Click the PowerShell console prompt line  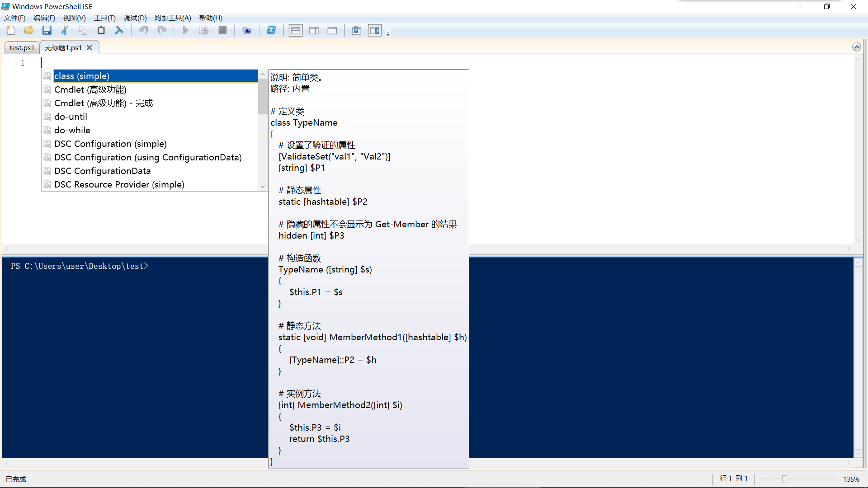click(80, 266)
